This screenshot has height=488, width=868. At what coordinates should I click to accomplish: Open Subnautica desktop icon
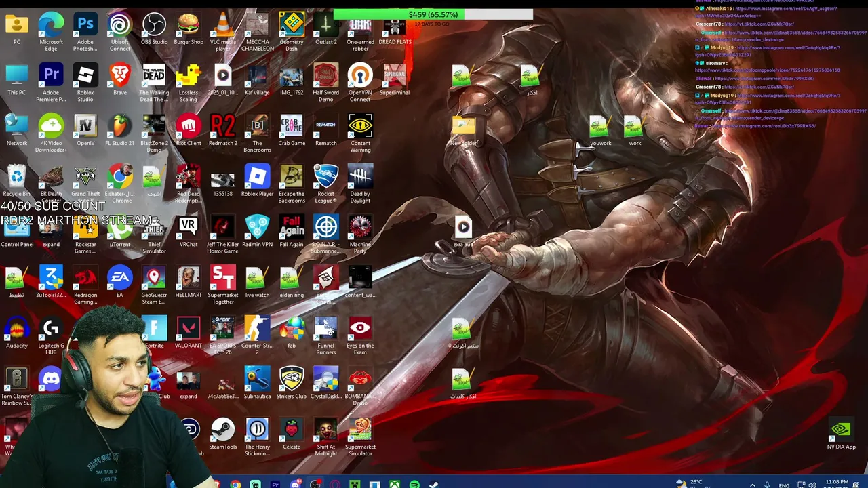[x=257, y=383]
